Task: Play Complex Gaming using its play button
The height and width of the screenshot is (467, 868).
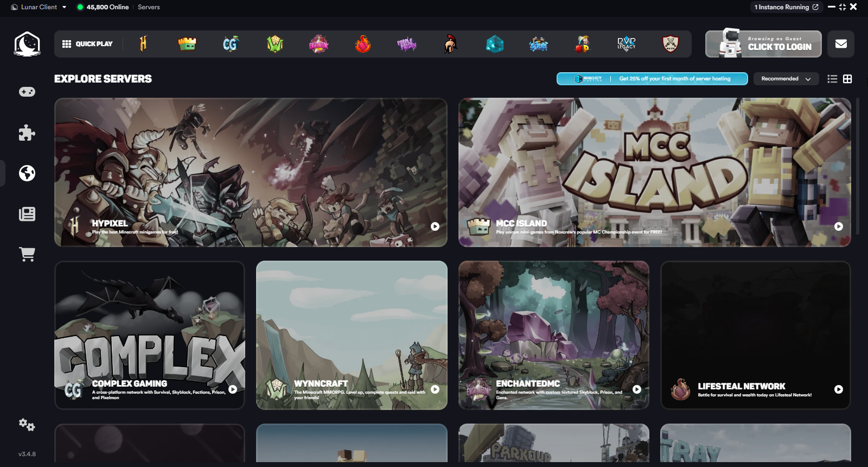Action: pos(233,389)
